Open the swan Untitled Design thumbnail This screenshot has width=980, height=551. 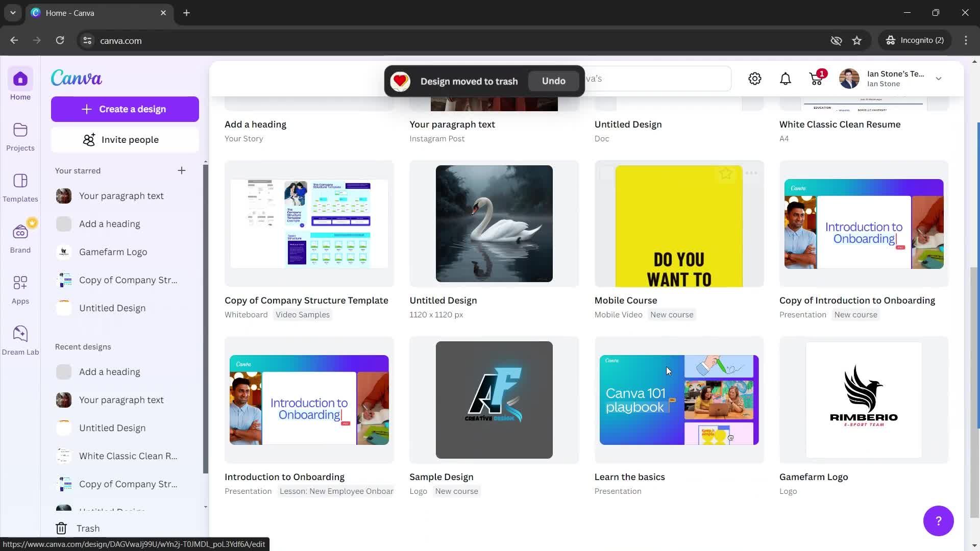[x=494, y=223]
